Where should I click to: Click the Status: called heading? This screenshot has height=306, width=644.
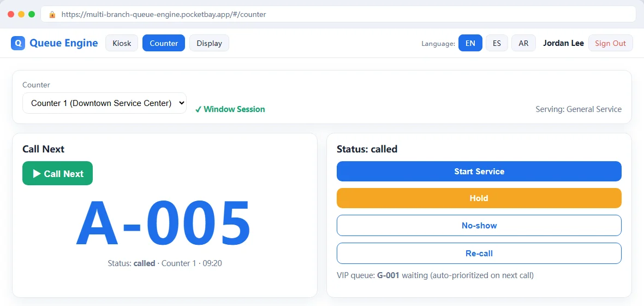[367, 149]
